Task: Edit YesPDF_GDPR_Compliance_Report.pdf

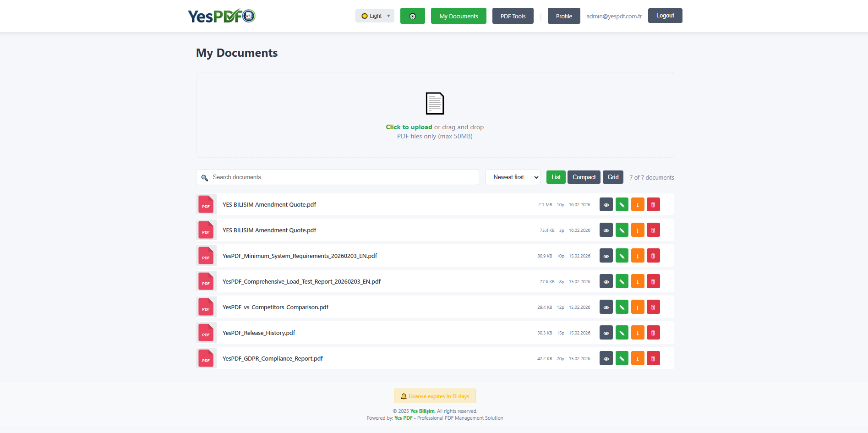Action: [622, 359]
